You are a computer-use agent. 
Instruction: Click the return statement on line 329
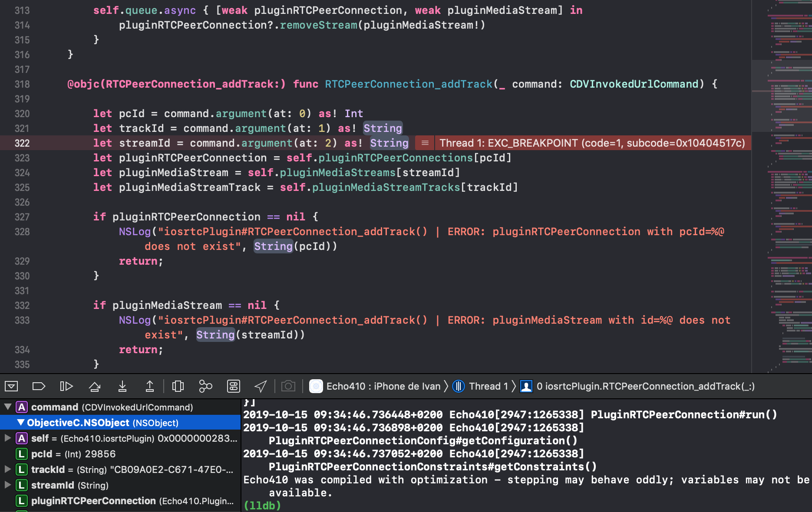pyautogui.click(x=141, y=261)
